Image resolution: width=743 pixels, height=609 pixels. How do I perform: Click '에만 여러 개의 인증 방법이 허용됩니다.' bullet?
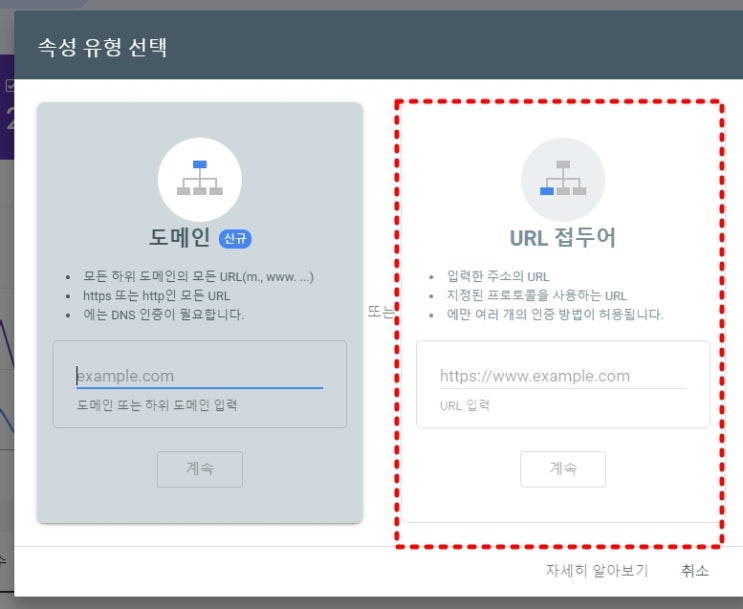coord(555,315)
